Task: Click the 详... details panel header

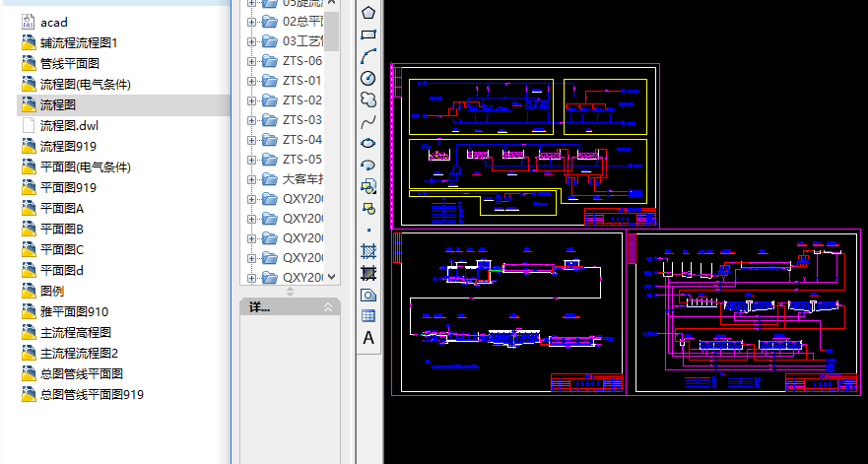Action: (290, 307)
